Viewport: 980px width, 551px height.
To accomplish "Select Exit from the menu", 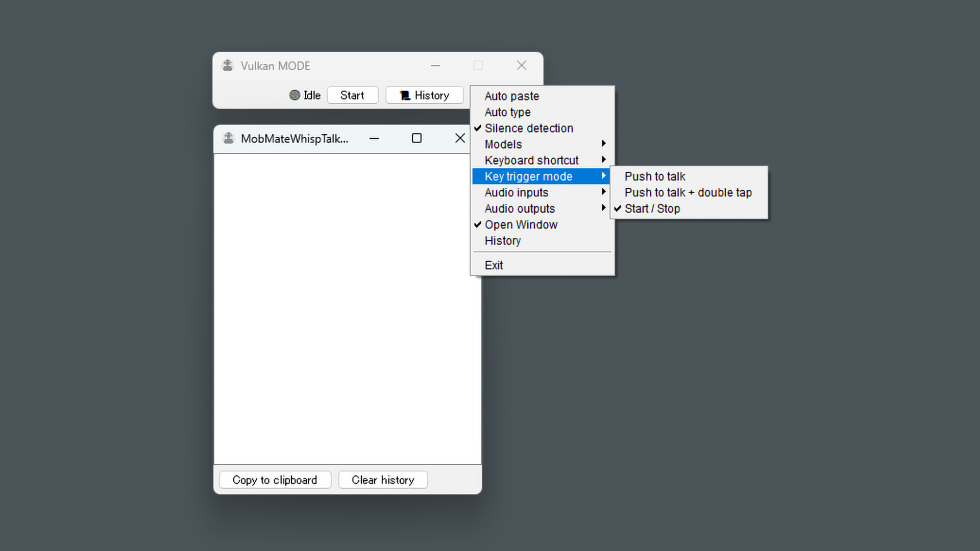I will 494,265.
